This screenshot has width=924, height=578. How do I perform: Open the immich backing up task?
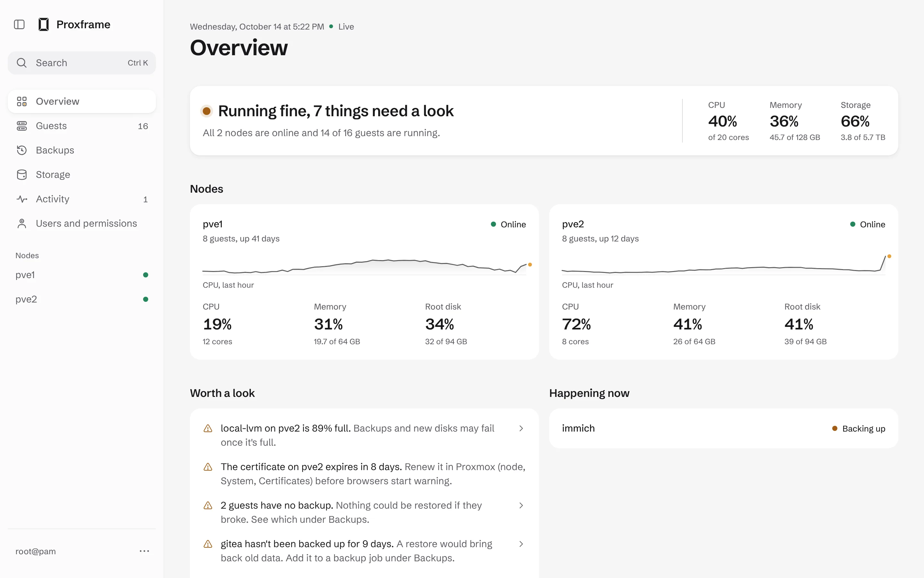pos(723,429)
